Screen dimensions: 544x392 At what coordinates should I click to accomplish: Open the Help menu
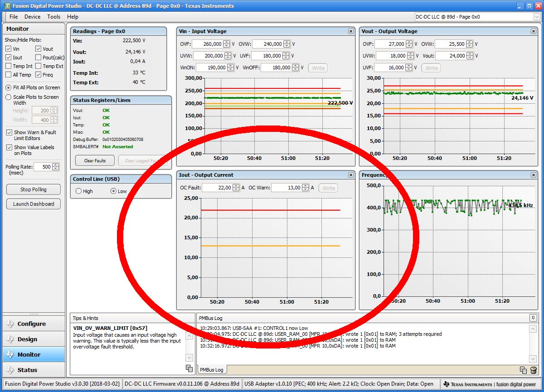[73, 17]
